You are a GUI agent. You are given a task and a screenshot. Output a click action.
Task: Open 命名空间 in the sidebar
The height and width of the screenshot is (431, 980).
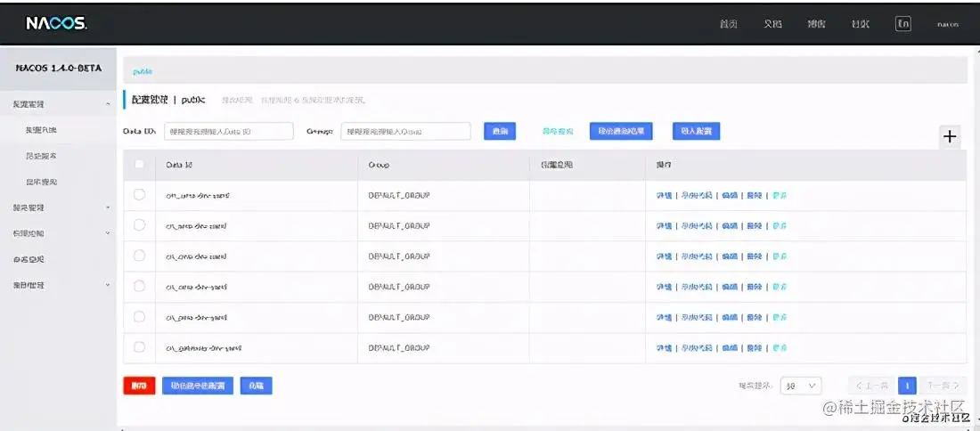click(x=29, y=259)
